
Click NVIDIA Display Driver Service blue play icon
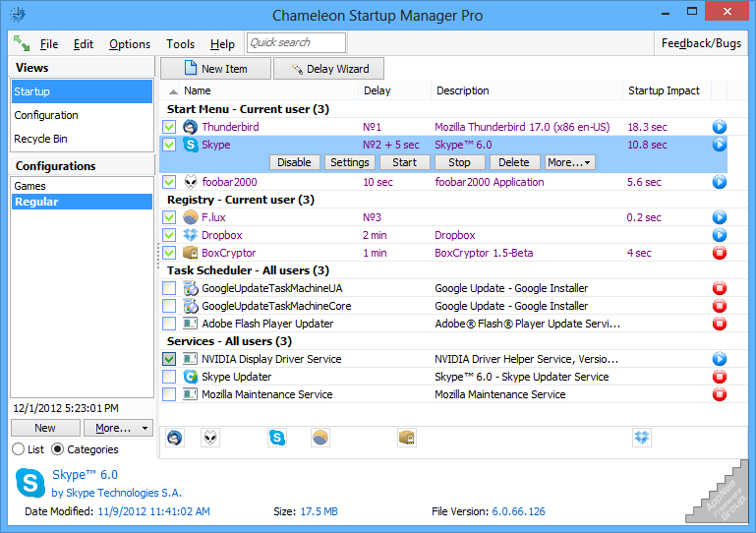719,359
